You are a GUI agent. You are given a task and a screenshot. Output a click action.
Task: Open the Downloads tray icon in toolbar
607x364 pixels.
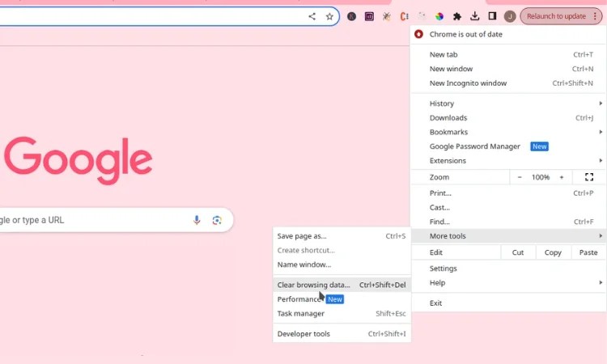click(x=474, y=16)
